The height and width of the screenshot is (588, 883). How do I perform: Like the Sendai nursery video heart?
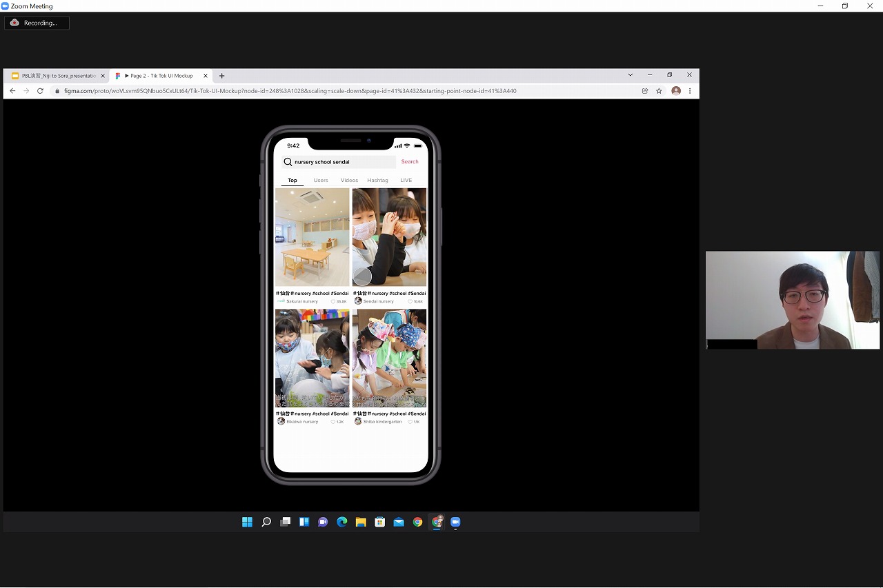coord(410,301)
